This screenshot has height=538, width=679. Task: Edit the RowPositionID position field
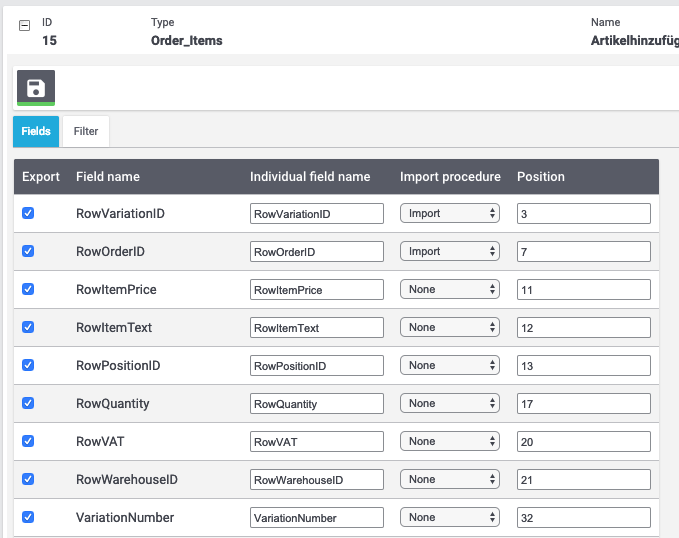tap(583, 365)
